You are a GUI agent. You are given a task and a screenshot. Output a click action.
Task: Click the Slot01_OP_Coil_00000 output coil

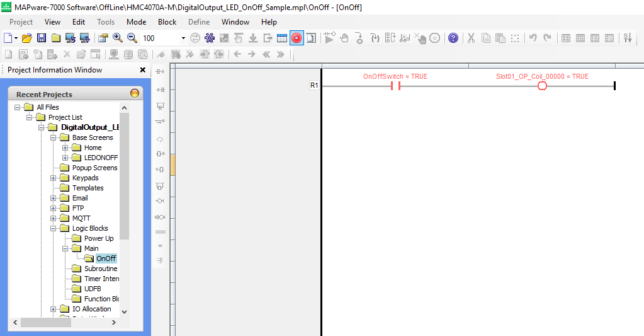tap(542, 86)
